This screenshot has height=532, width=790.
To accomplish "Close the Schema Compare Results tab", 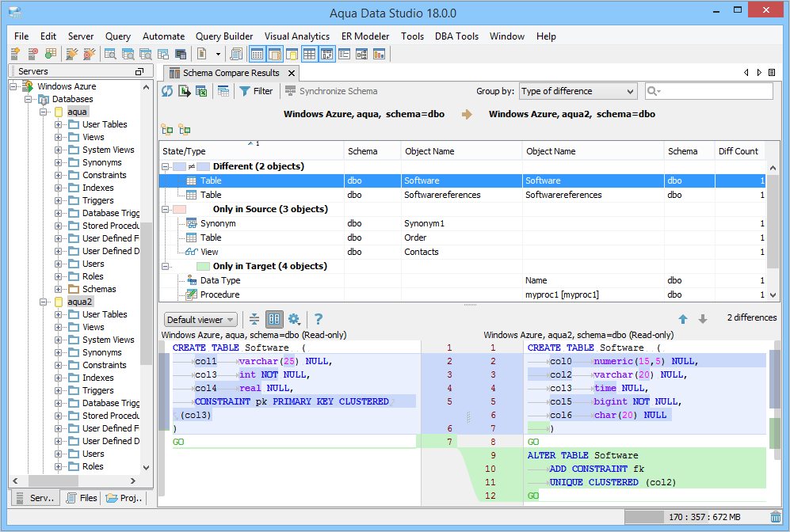I will click(292, 73).
